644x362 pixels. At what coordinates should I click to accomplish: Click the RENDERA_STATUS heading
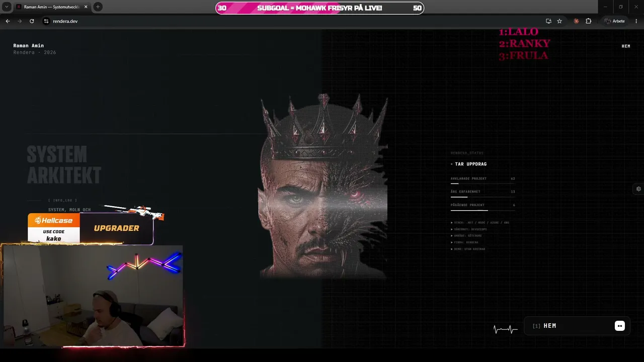467,153
